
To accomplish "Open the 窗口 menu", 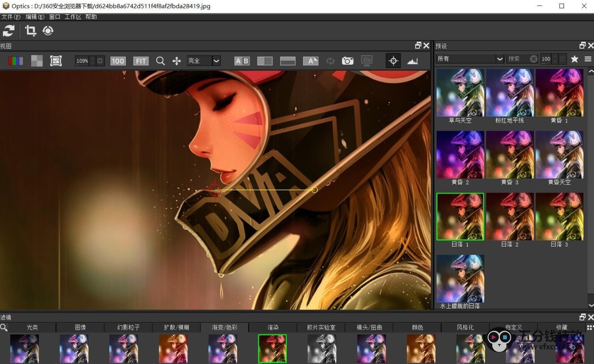I will [x=54, y=17].
